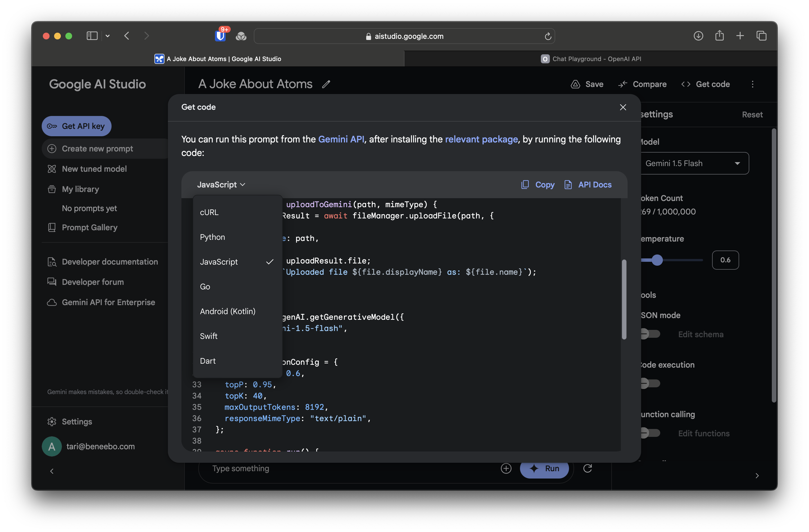
Task: Click the aistudio.google.com address bar
Action: click(404, 36)
